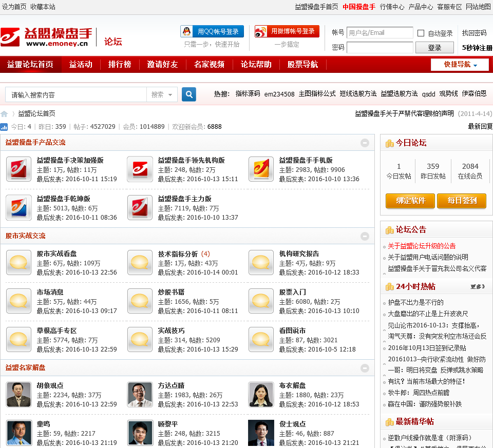Open 关于益盟论坛升级的公告 announcement
The image size is (493, 448).
[x=422, y=246]
